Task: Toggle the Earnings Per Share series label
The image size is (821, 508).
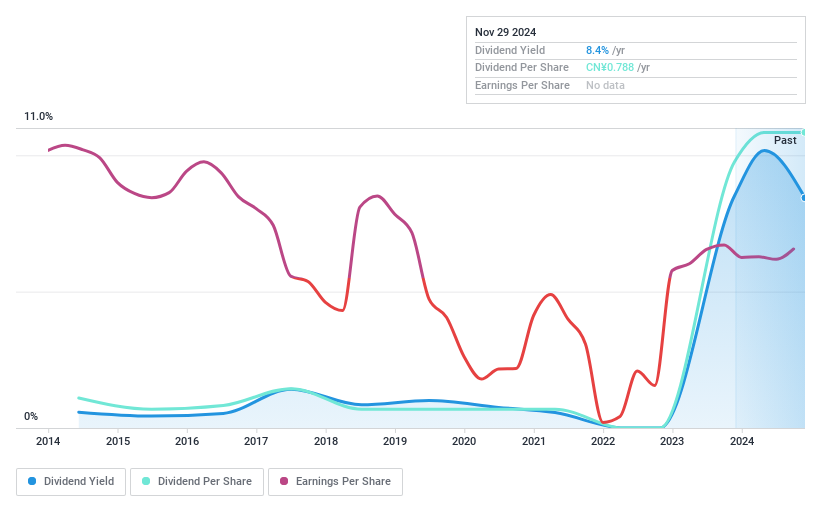Action: pyautogui.click(x=343, y=481)
